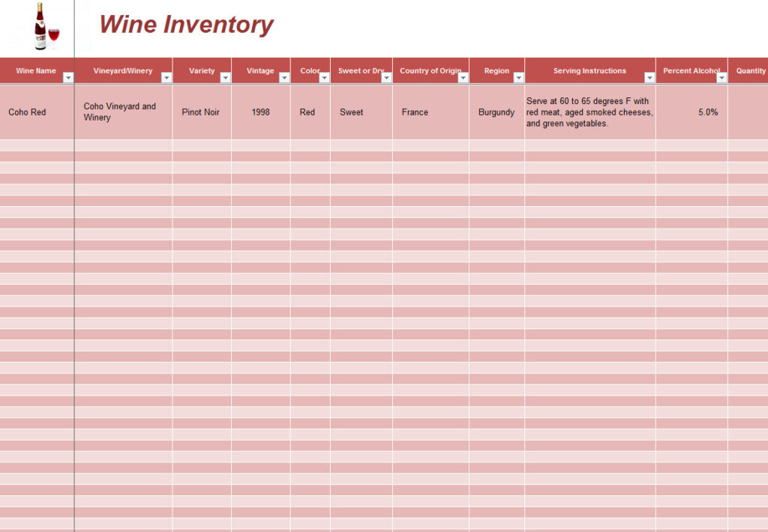Open the Color column filter
768x532 pixels.
point(323,76)
